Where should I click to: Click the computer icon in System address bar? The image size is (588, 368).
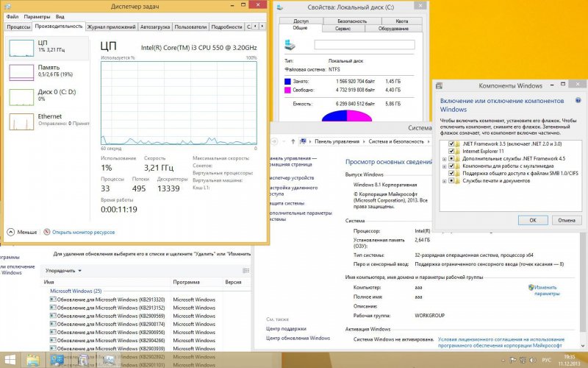pos(303,141)
